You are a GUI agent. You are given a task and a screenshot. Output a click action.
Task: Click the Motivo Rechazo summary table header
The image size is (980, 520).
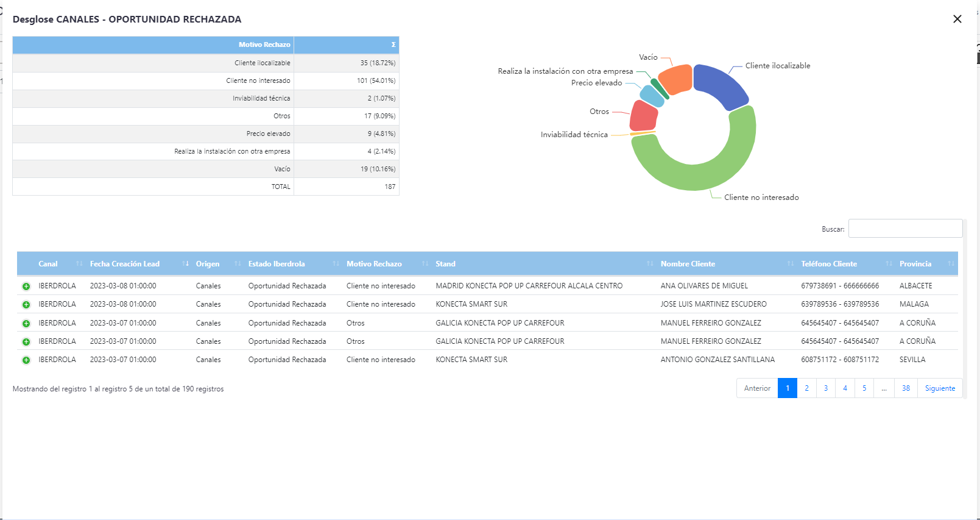pyautogui.click(x=153, y=45)
